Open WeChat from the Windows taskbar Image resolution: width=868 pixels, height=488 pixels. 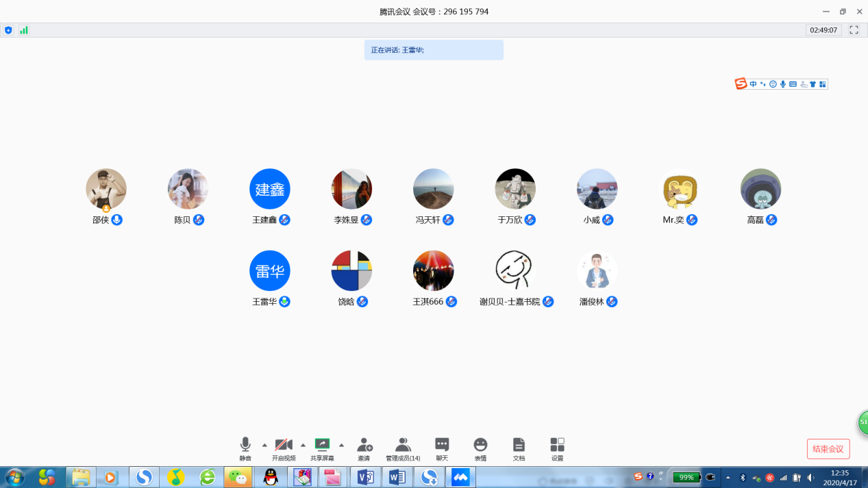(x=238, y=477)
